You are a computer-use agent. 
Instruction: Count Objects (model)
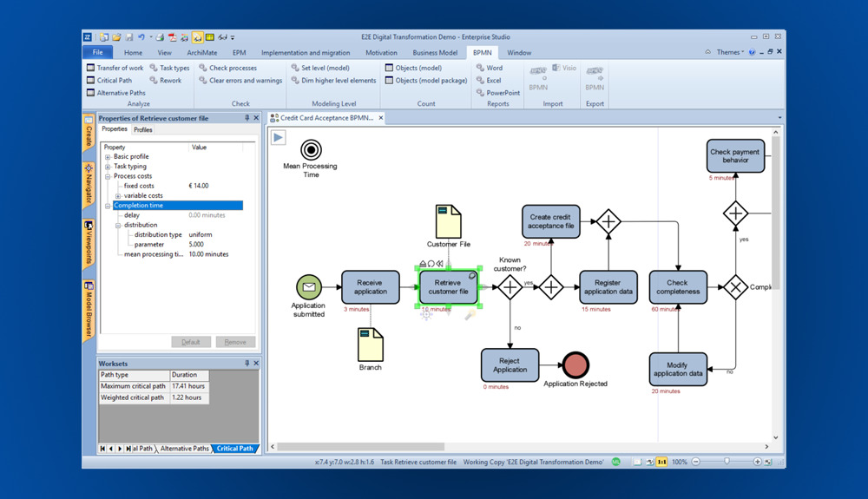click(413, 68)
